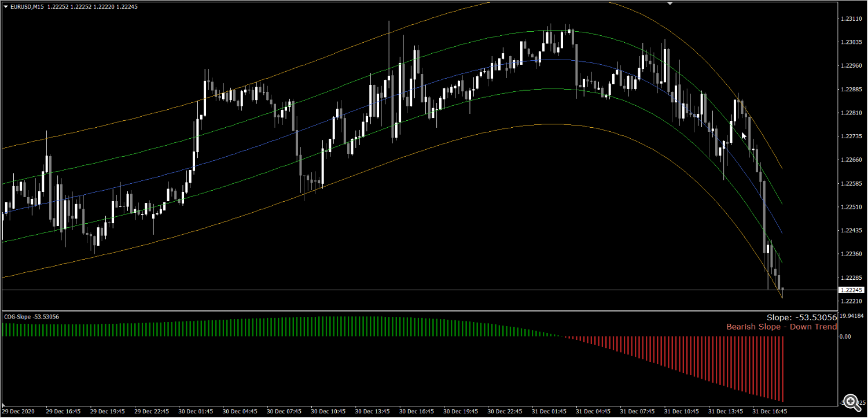Click the 1.22435 price scale label
868x418 pixels.
[850, 231]
